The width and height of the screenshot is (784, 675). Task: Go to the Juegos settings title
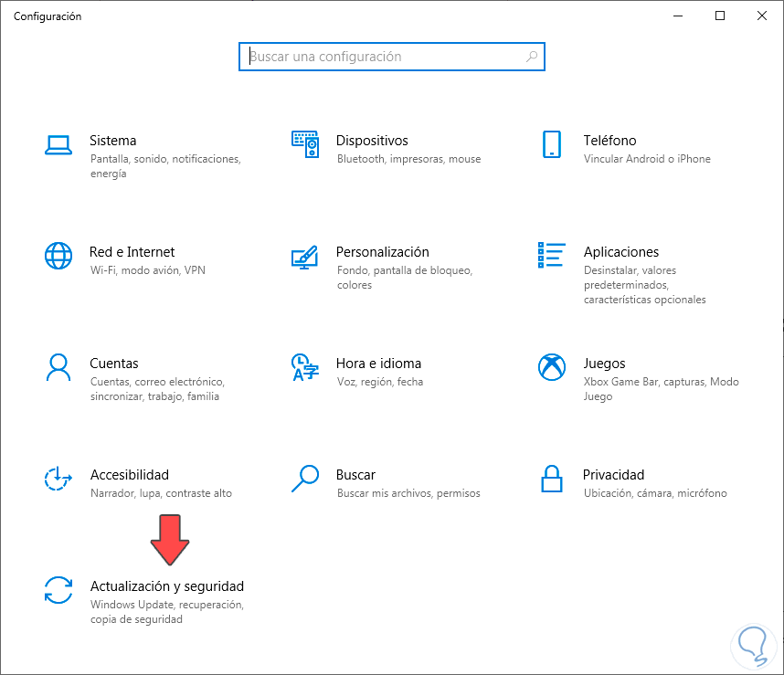(604, 364)
